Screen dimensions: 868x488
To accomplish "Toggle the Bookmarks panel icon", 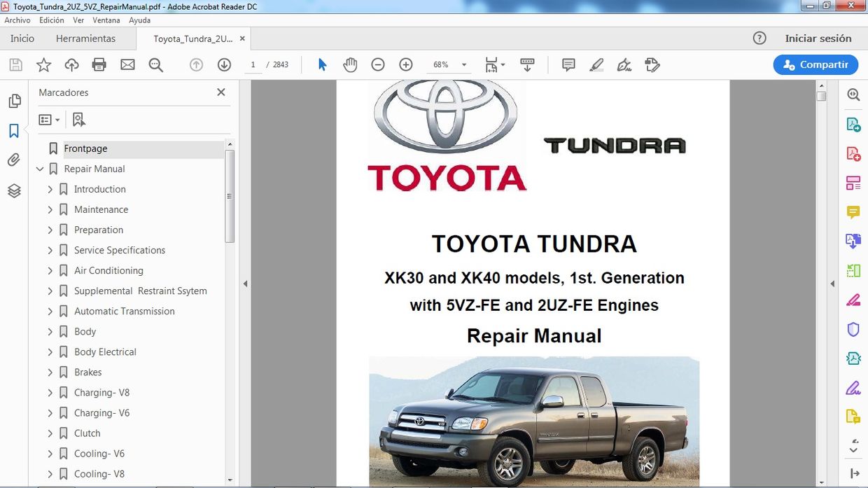I will (13, 131).
